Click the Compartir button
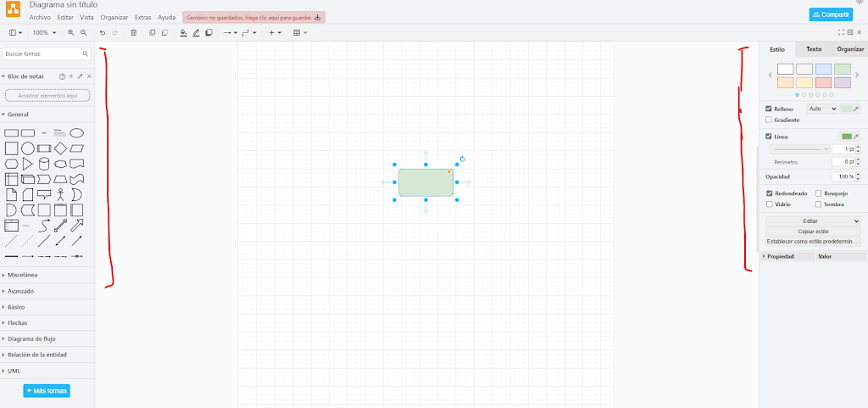This screenshot has width=868, height=408. [x=831, y=14]
